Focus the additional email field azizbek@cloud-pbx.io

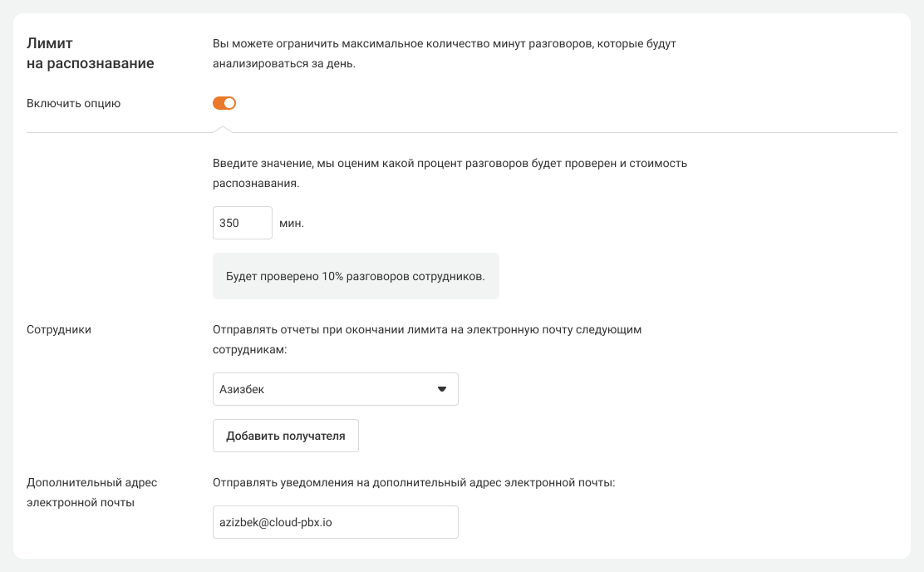[335, 522]
